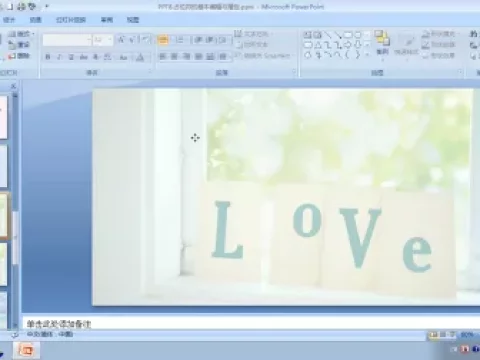480x360 pixels.
Task: Click the highlighted bullets list icon
Action: point(163,40)
